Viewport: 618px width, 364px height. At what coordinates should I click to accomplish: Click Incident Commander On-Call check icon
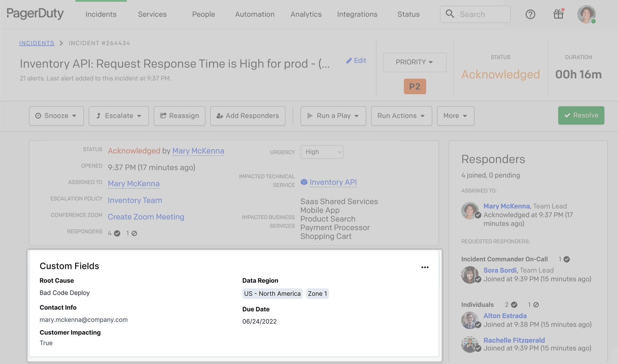(x=567, y=259)
